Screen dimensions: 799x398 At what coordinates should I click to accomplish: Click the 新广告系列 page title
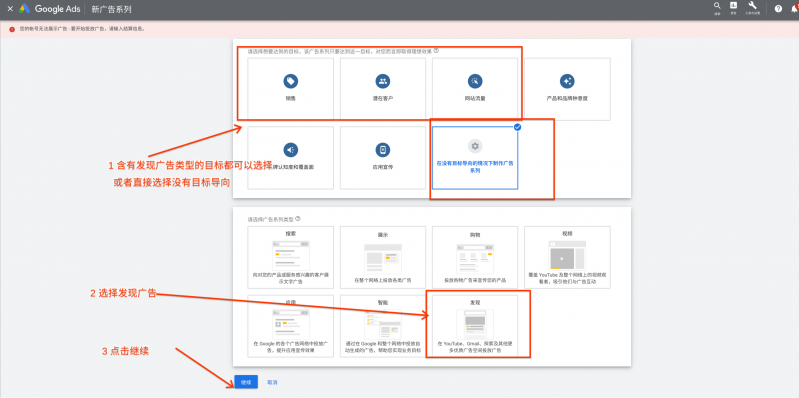pyautogui.click(x=111, y=9)
